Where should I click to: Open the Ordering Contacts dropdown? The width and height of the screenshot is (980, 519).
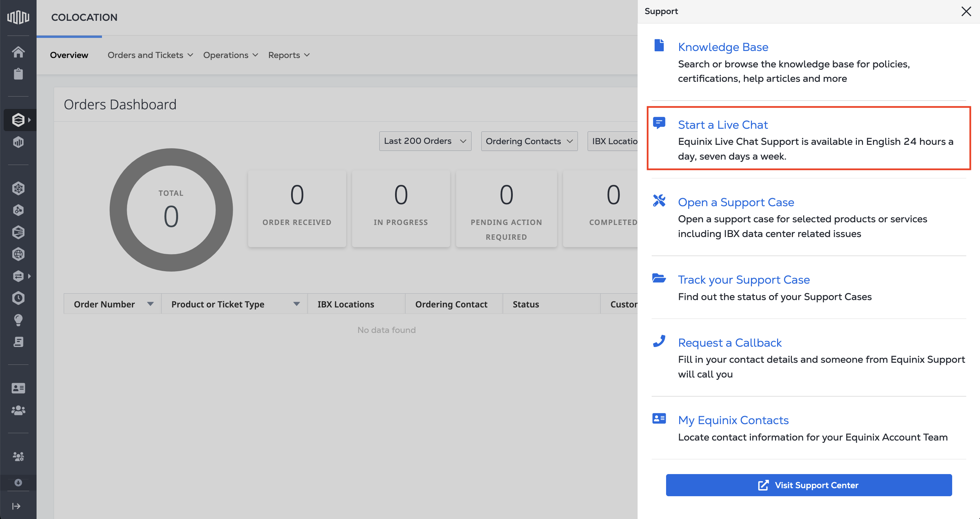coord(529,141)
